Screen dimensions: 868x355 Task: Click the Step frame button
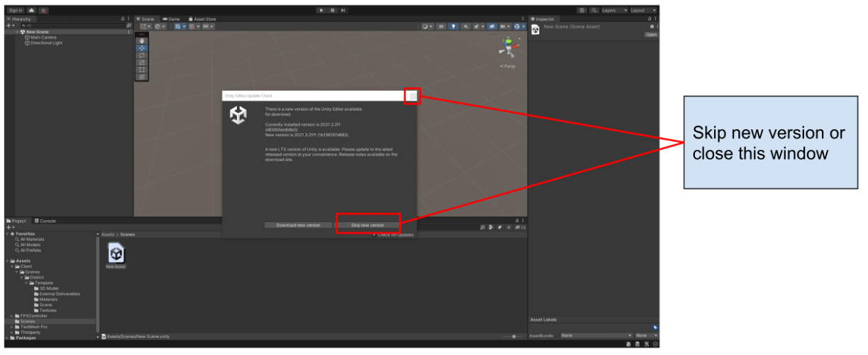click(343, 11)
